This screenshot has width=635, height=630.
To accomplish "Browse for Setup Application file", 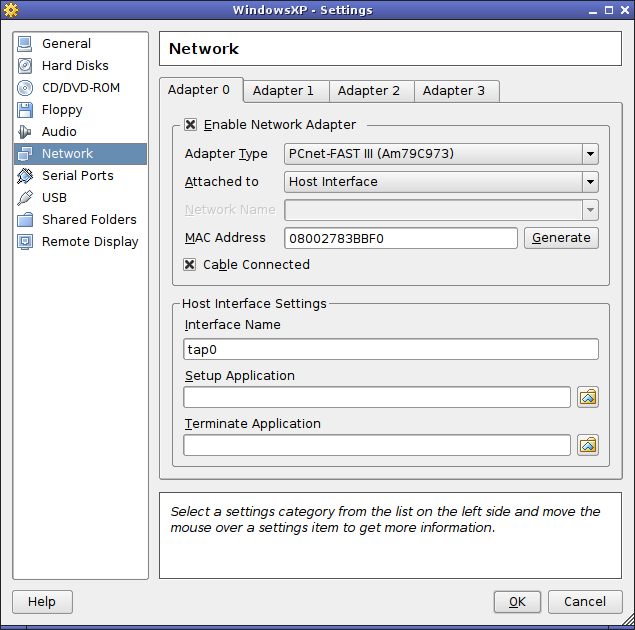I will click(588, 397).
